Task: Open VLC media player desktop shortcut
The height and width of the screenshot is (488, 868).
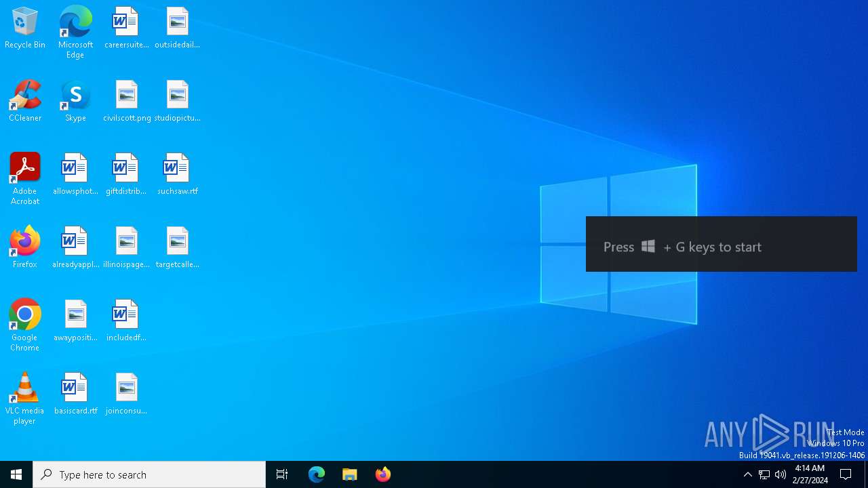Action: [x=25, y=399]
